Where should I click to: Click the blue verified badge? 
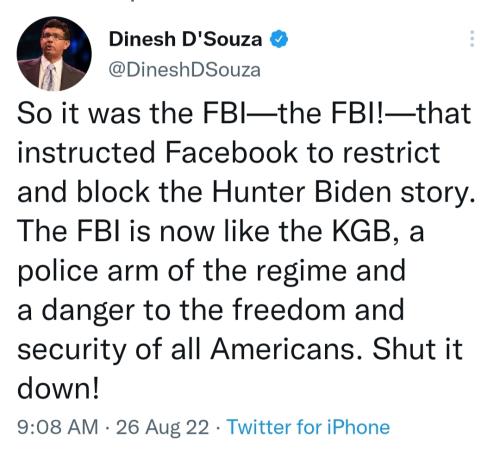(279, 39)
